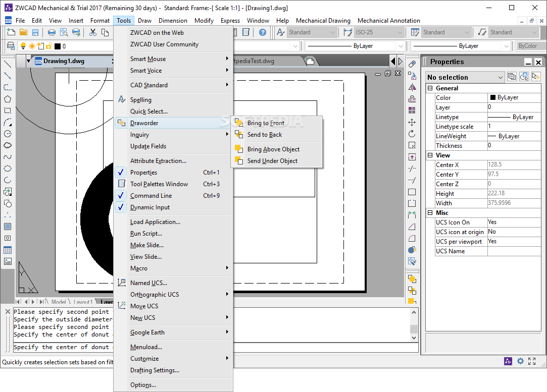Open the linetype ByLayer dropdown

tap(355, 46)
